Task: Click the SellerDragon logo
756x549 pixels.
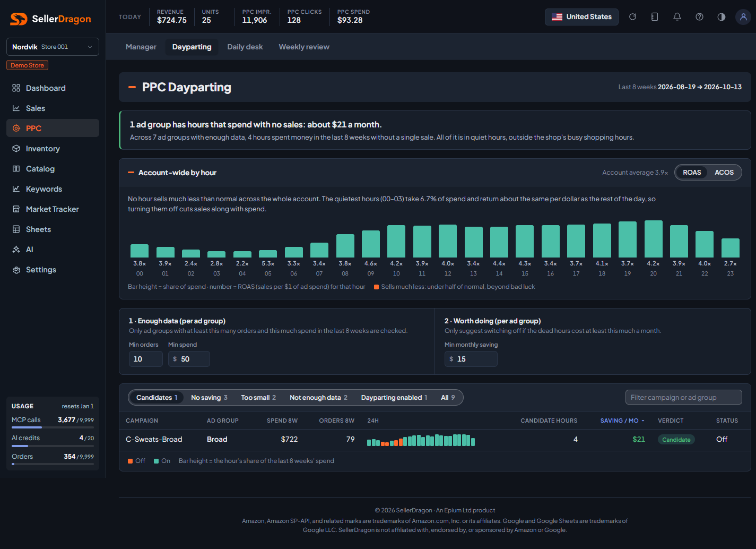Action: click(51, 19)
